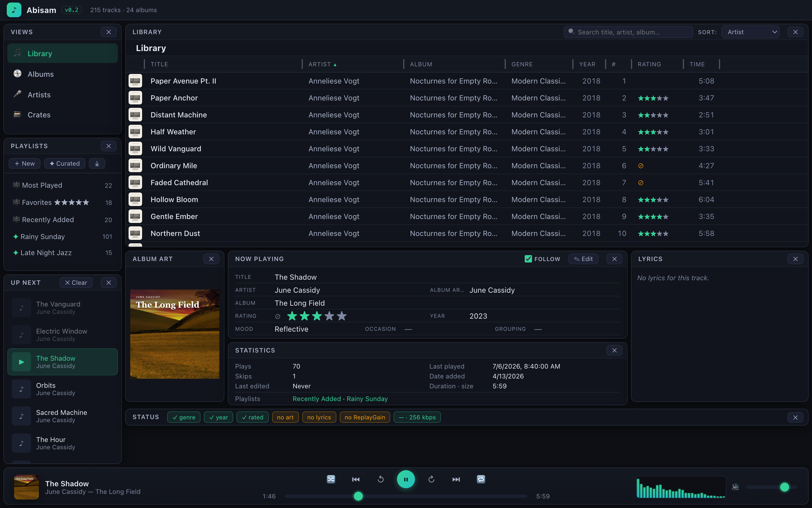Toggle the Artist column sort arrow
Image resolution: width=812 pixels, height=508 pixels.
(335, 65)
